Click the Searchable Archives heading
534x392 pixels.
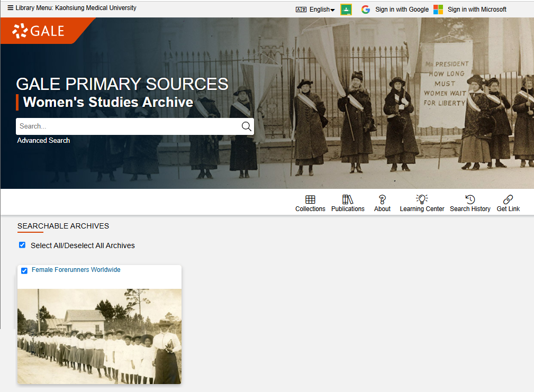click(64, 226)
